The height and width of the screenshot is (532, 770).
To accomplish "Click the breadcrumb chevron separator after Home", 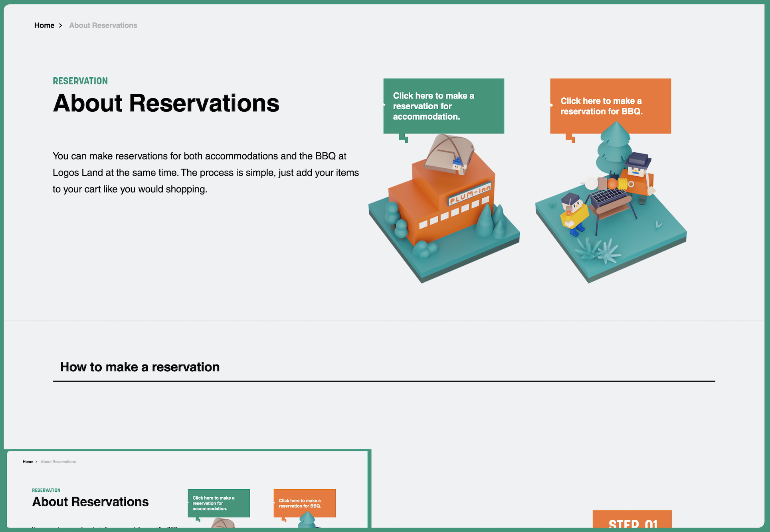I will pyautogui.click(x=61, y=26).
